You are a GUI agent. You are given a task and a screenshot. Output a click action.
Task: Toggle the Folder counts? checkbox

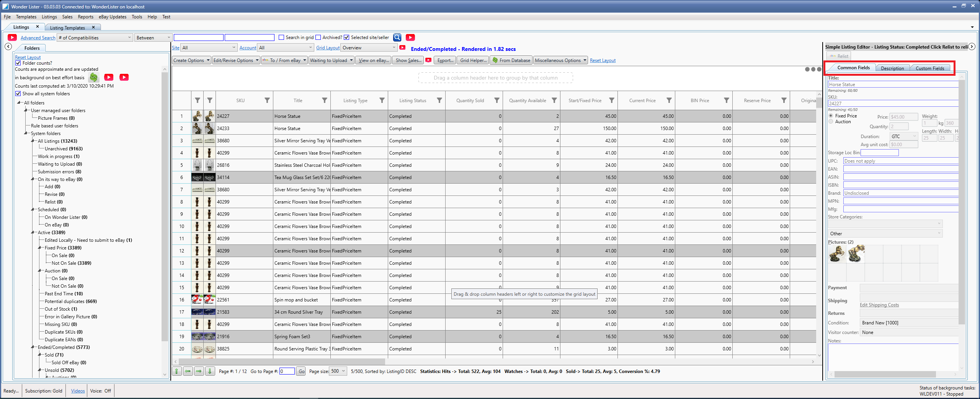point(18,63)
